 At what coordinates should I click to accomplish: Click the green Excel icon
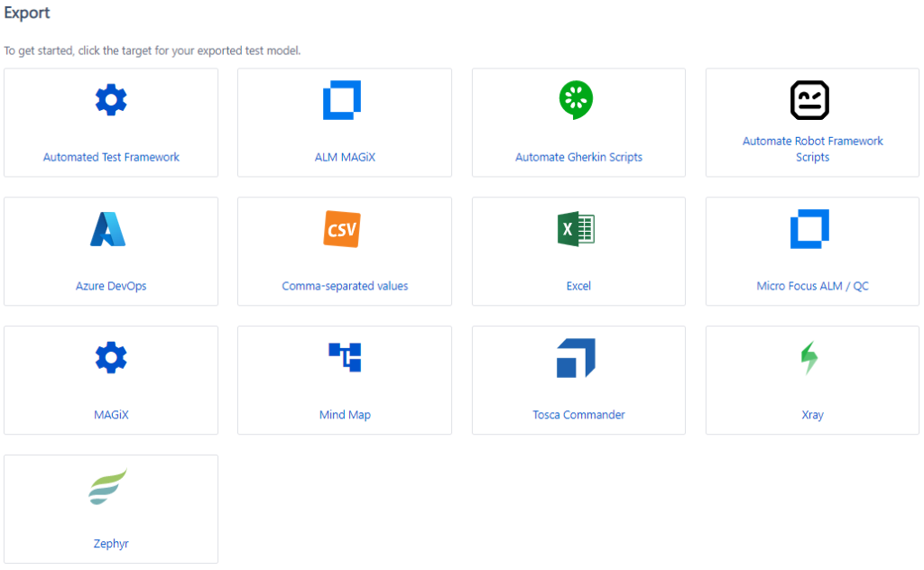(x=576, y=229)
